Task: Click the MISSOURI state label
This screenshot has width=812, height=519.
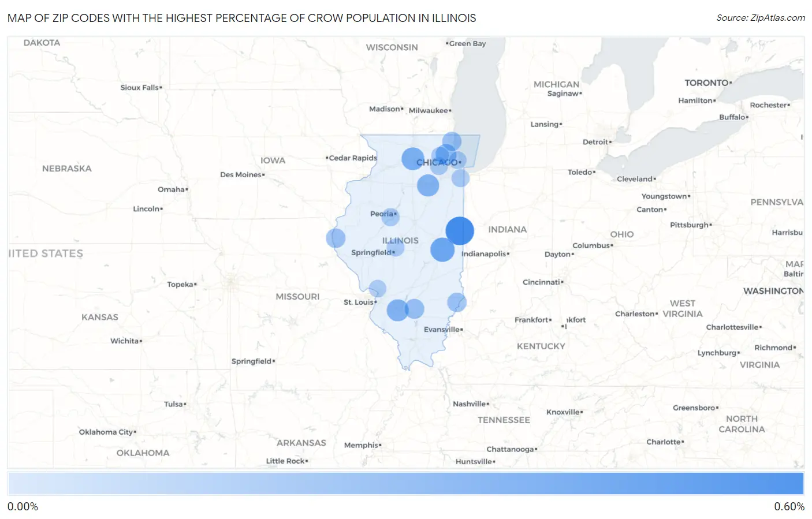Action: (297, 296)
